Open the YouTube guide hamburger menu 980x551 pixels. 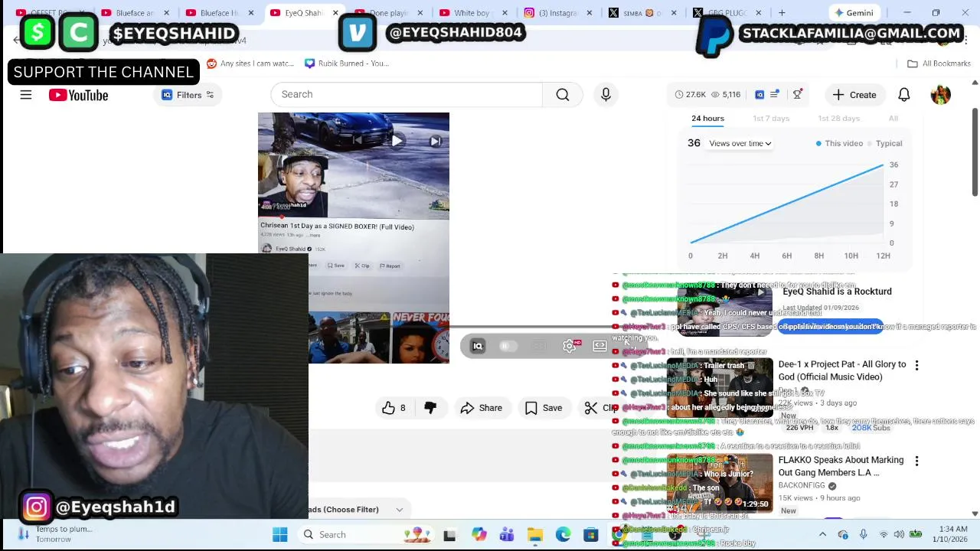[x=26, y=95]
